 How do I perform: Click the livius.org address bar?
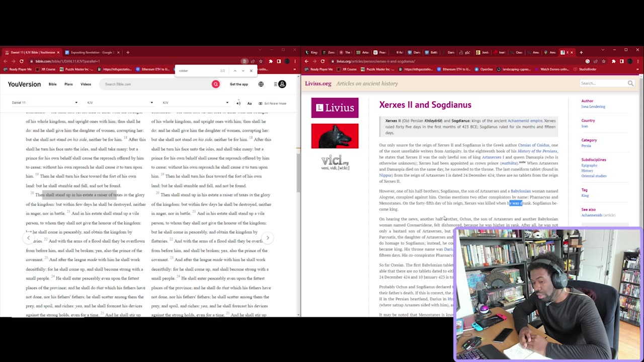point(458,61)
